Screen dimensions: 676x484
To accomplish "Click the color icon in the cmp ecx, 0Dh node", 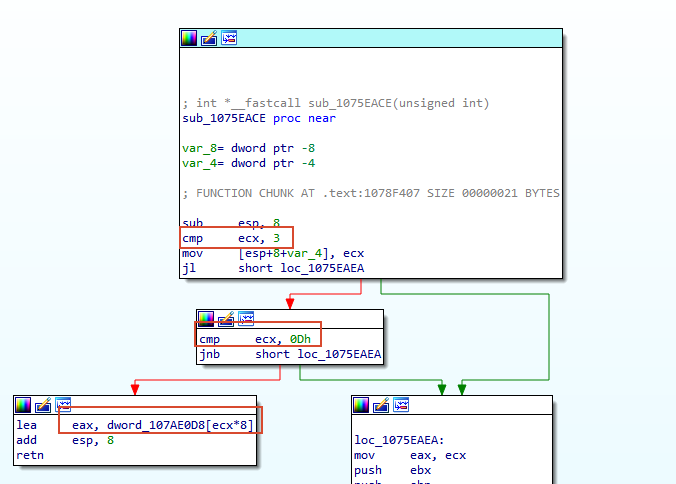I will click(x=206, y=319).
